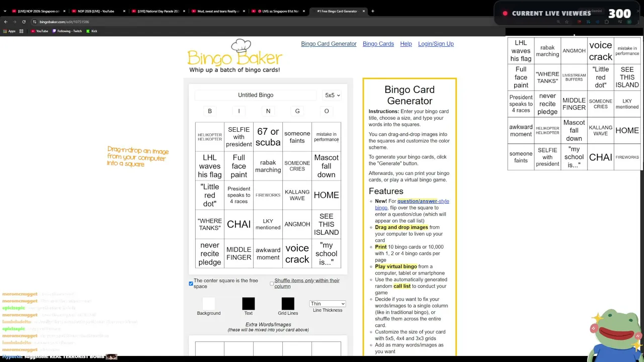Click the HOME square in the editor card
Image resolution: width=644 pixels, height=362 pixels.
coord(327,195)
